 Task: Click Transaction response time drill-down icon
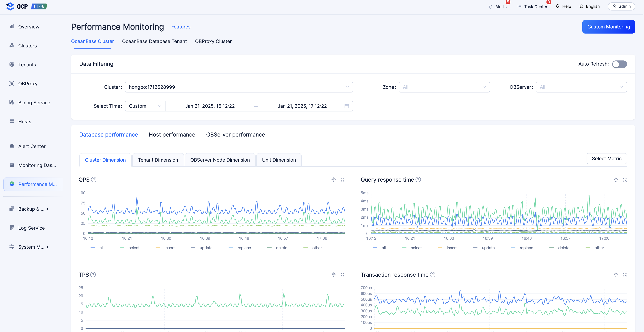point(616,275)
